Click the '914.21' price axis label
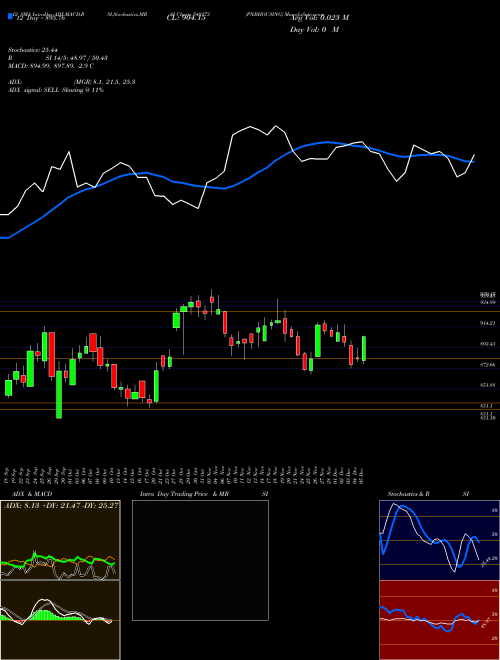 point(488,323)
